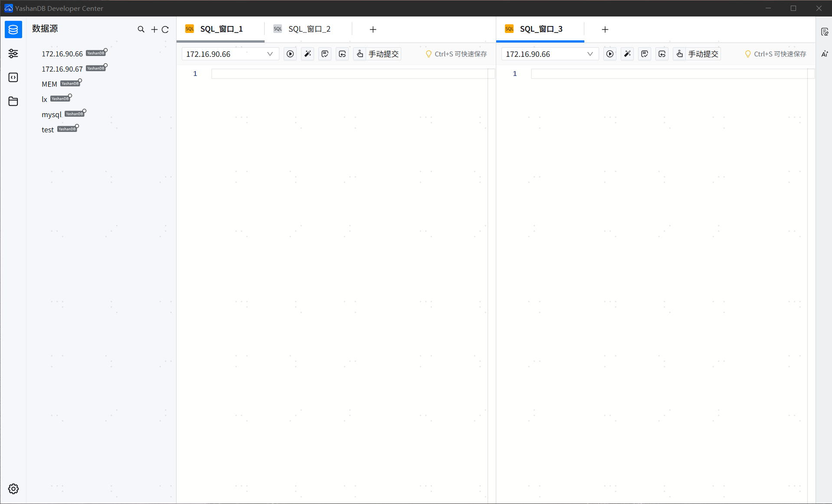Refresh the data source list

[x=165, y=29]
